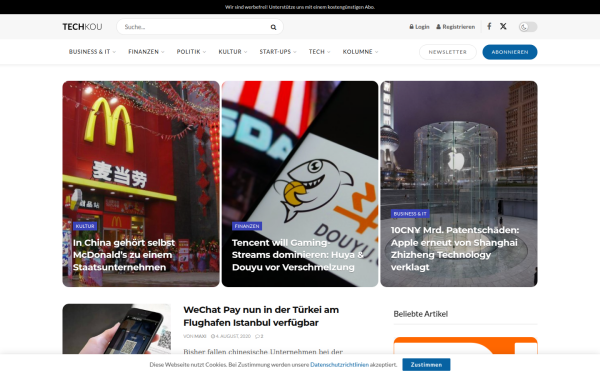Click the Datenschutzrichtlinien link

[339, 365]
